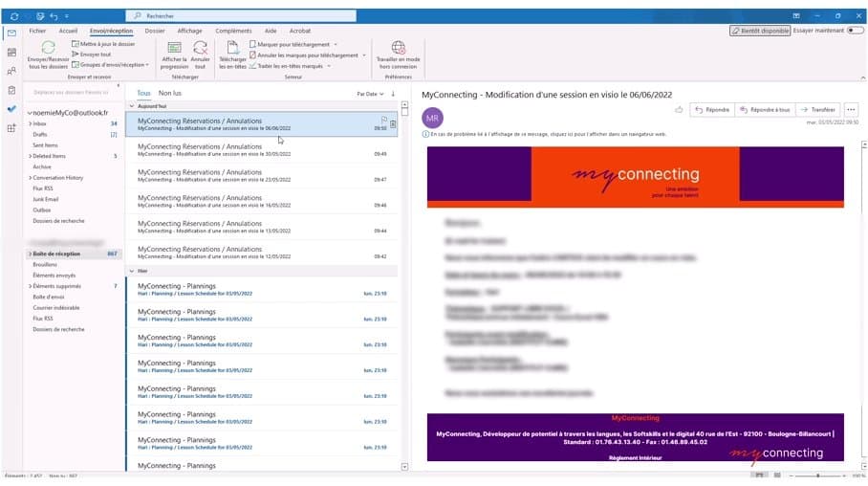The height and width of the screenshot is (486, 868).
Task: Click Envoyer/Recevoir tous les dossiers icon
Action: pyautogui.click(x=48, y=49)
